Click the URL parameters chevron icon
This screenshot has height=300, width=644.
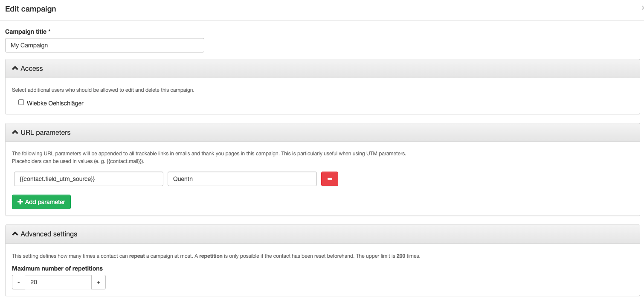point(15,132)
